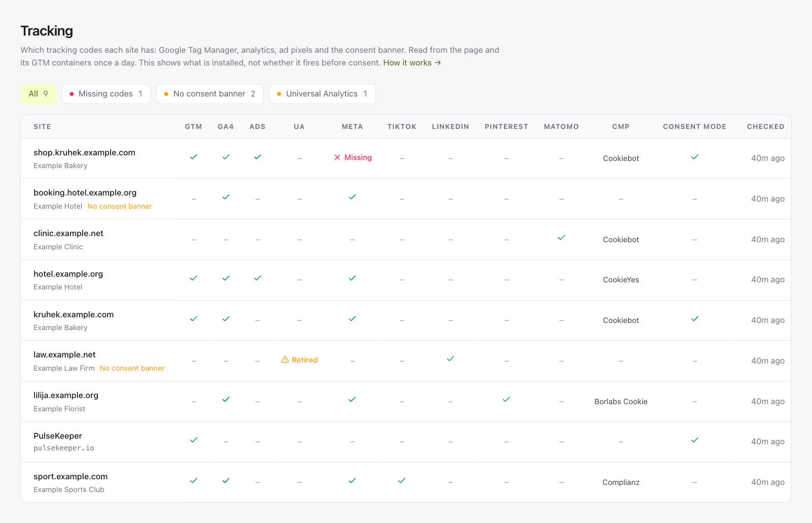
Task: Click Consent Mode checkmark for shop.kruhek.example.com
Action: [x=695, y=157]
